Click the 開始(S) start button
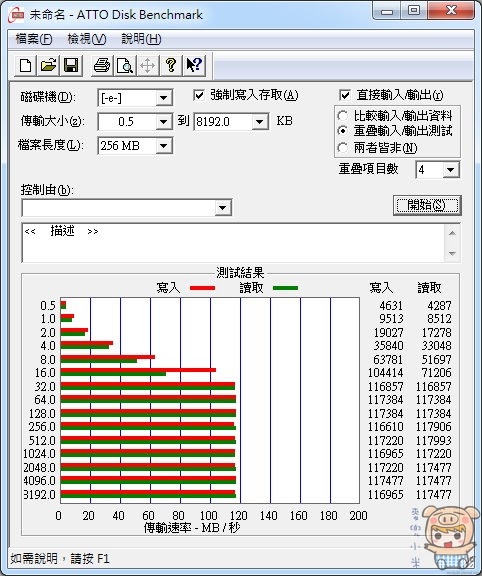This screenshot has width=482, height=576. point(427,205)
